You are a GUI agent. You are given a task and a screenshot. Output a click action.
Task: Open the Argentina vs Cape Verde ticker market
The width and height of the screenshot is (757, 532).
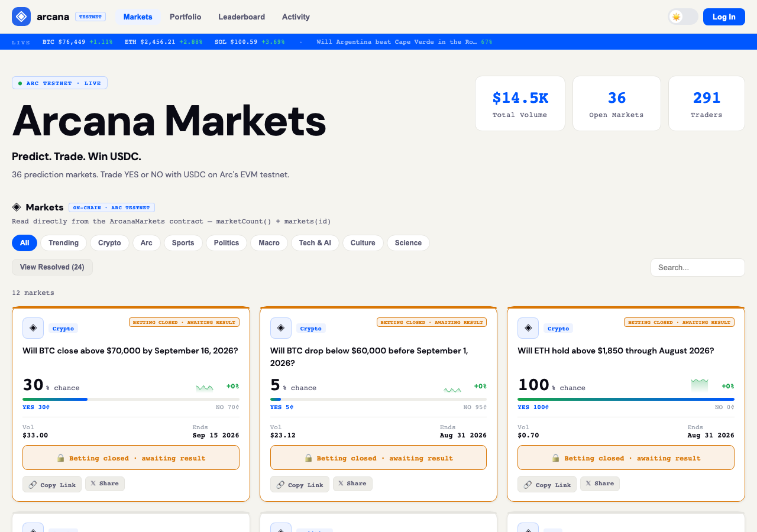[x=404, y=42]
